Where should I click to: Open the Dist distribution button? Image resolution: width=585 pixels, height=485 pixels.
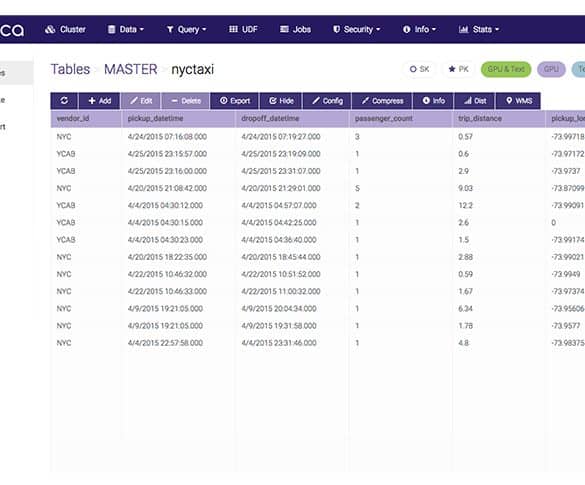[x=475, y=101]
